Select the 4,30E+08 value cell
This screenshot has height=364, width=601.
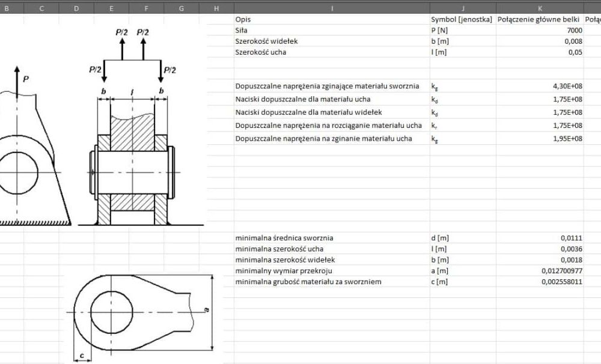540,86
